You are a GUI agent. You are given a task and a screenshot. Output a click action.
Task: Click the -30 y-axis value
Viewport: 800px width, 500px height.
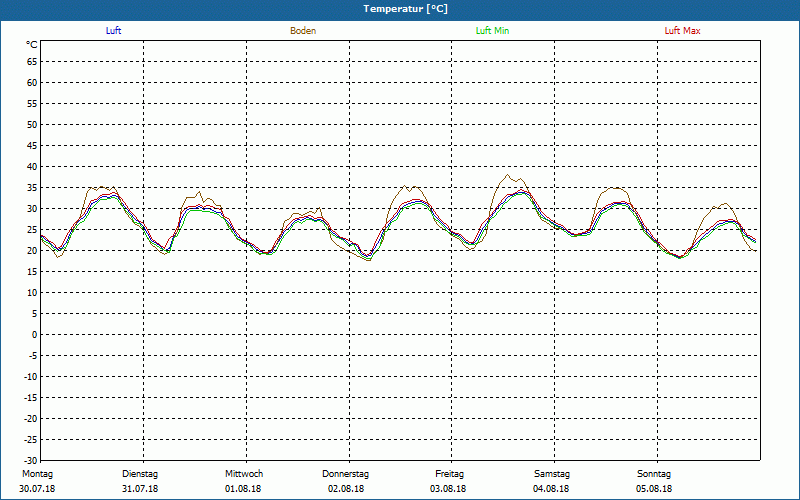click(31, 461)
